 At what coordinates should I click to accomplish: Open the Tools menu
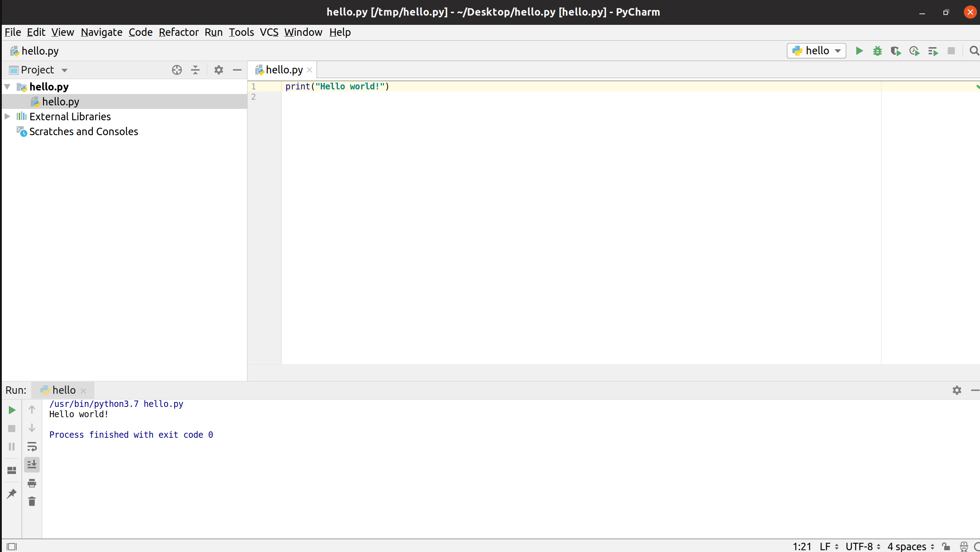click(x=241, y=32)
